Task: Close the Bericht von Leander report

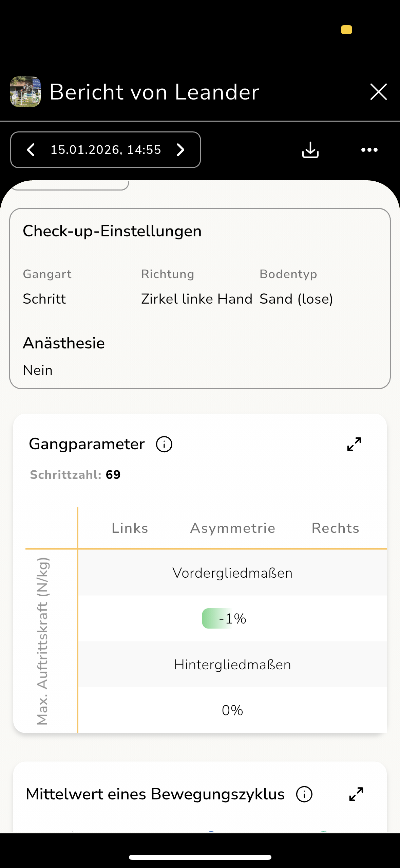Action: 378,92
